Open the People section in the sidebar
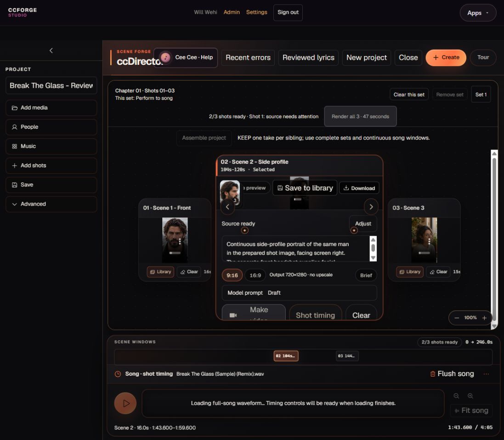Screen dimensions: 504x440 coord(51,127)
